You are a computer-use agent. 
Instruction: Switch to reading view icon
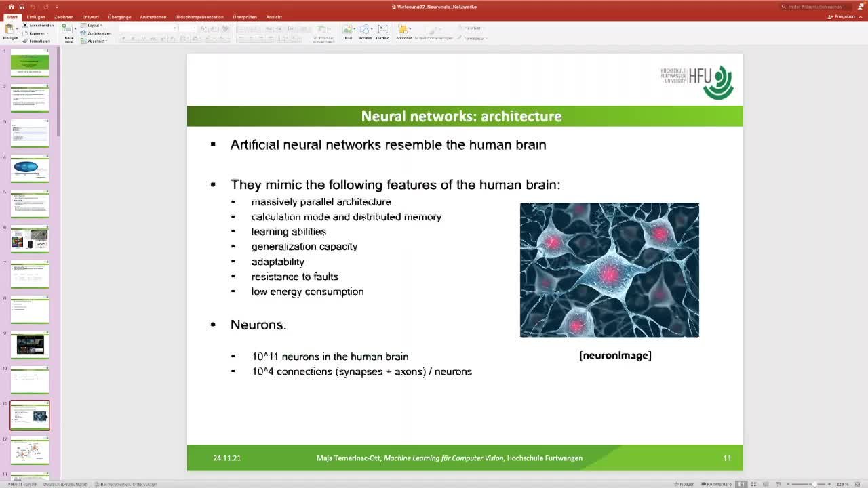(x=766, y=484)
